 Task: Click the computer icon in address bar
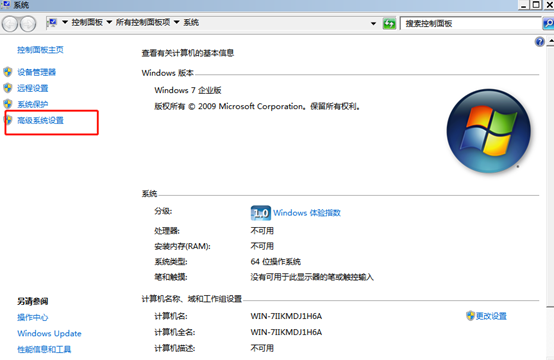tap(53, 23)
